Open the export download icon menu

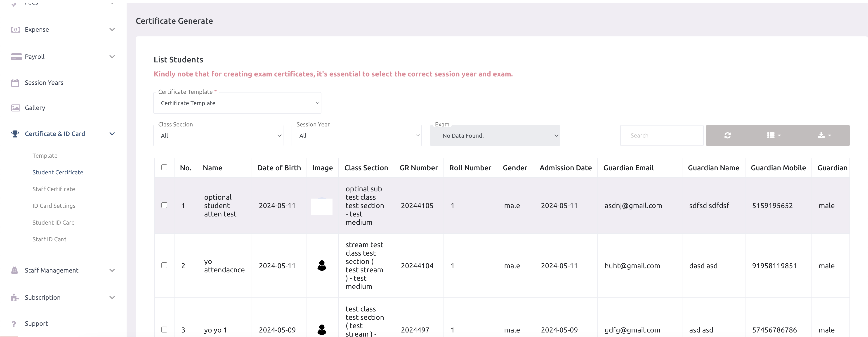(824, 135)
